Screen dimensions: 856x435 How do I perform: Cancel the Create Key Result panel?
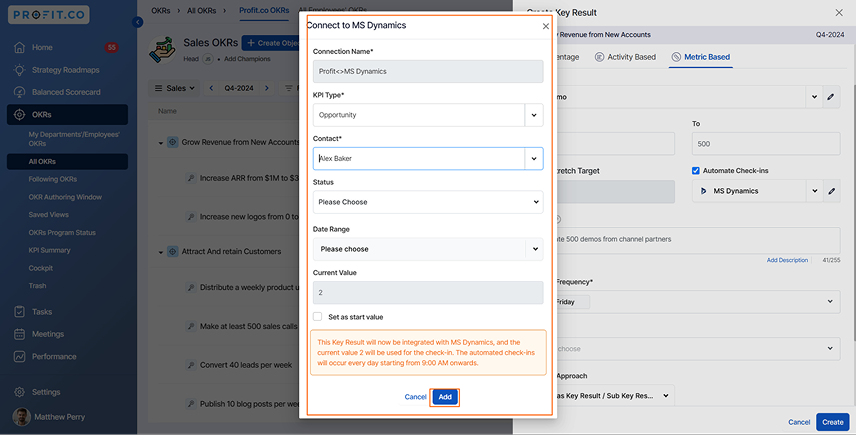coord(799,422)
